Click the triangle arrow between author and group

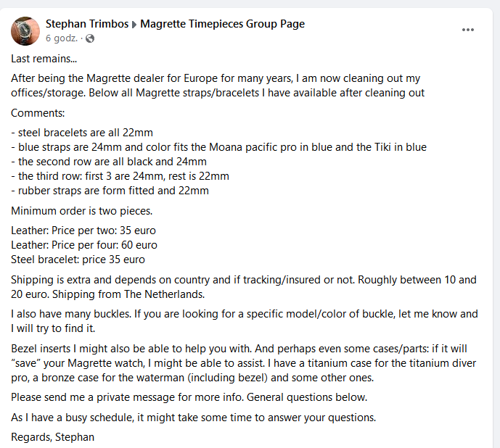pos(134,25)
